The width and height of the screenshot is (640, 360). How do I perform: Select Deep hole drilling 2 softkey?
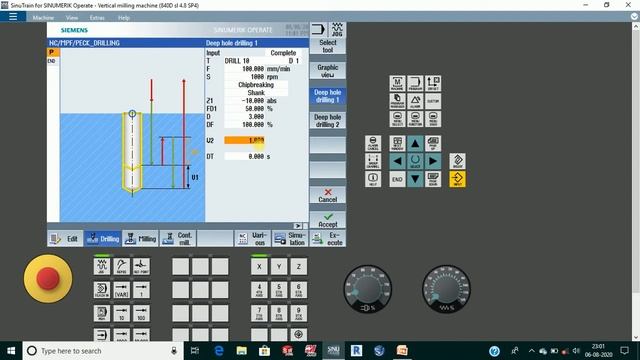click(327, 120)
